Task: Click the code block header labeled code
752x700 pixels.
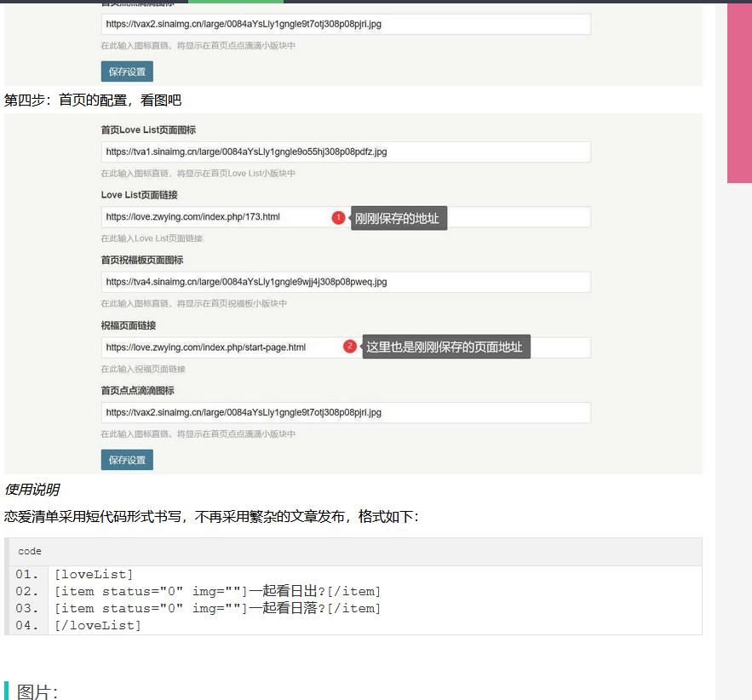Action: click(x=354, y=552)
